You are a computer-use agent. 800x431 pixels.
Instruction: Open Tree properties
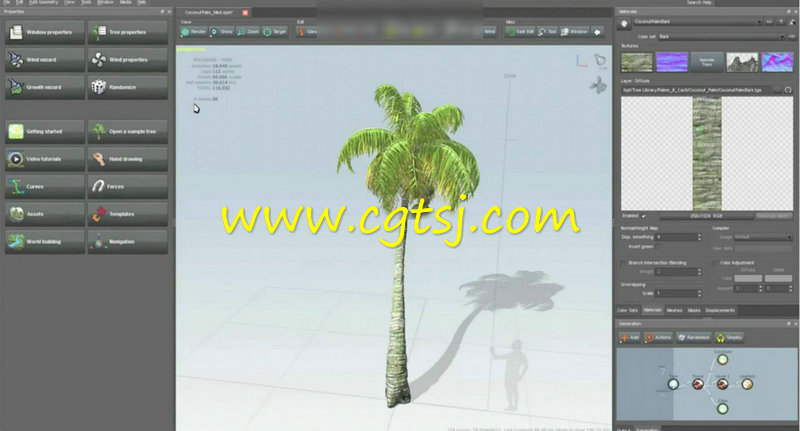(x=128, y=32)
